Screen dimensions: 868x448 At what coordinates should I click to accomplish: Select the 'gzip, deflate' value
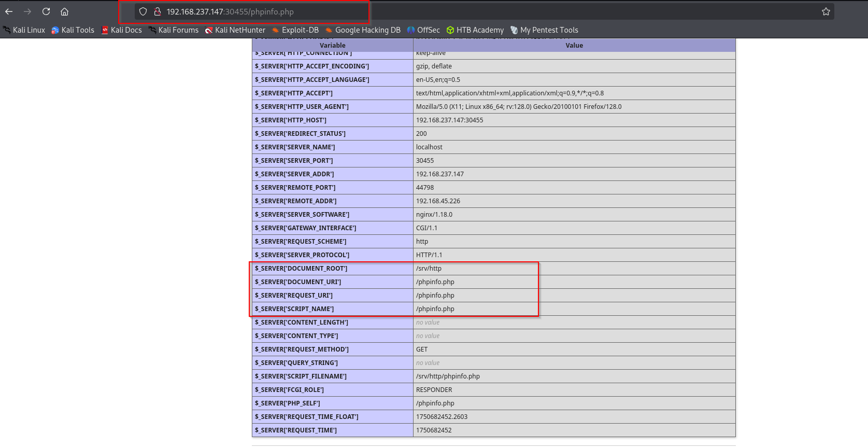click(x=434, y=66)
